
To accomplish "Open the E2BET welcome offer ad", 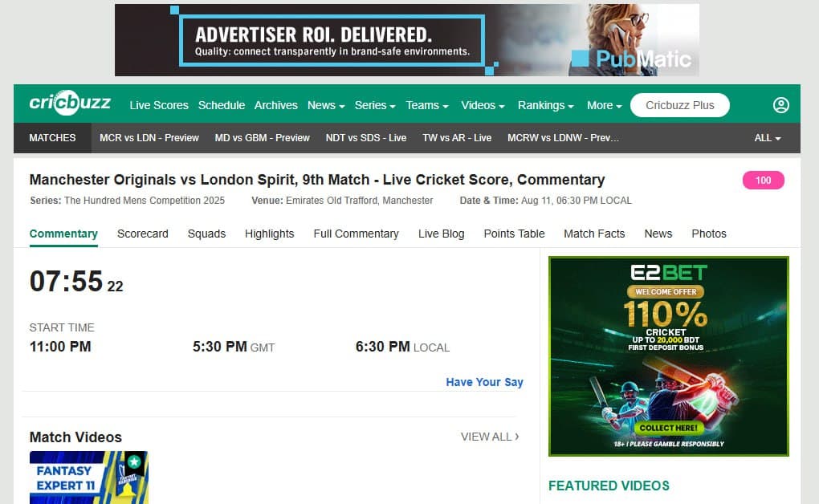I will [669, 356].
